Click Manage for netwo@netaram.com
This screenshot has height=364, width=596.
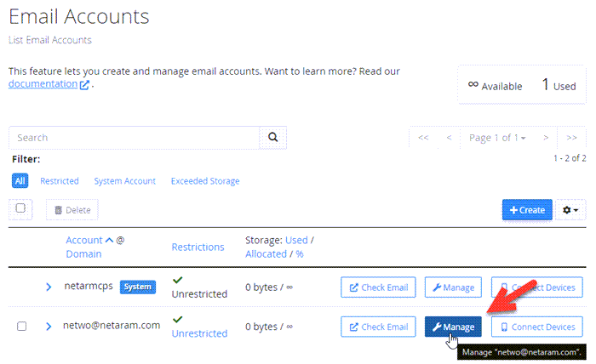tap(453, 327)
